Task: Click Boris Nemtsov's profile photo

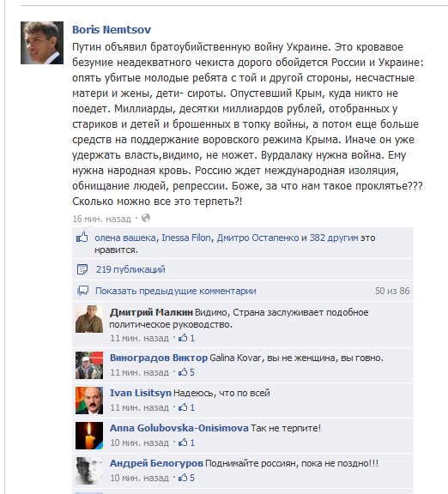Action: pyautogui.click(x=42, y=43)
